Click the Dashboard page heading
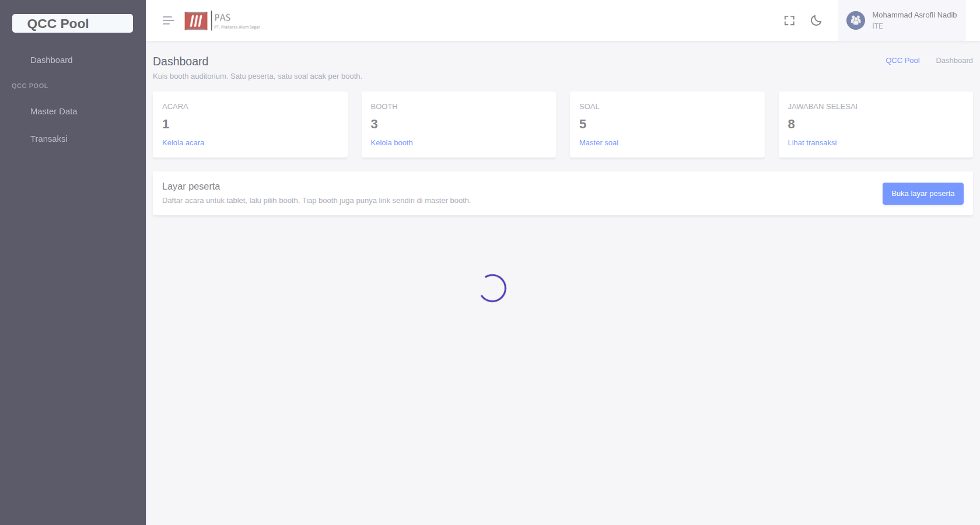This screenshot has height=525, width=980. (x=180, y=61)
